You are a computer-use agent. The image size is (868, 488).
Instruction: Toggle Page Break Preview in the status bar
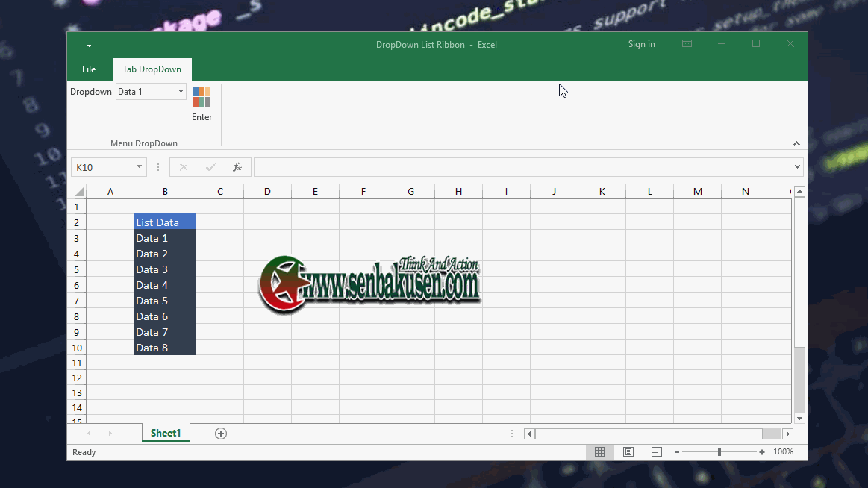[x=656, y=451]
